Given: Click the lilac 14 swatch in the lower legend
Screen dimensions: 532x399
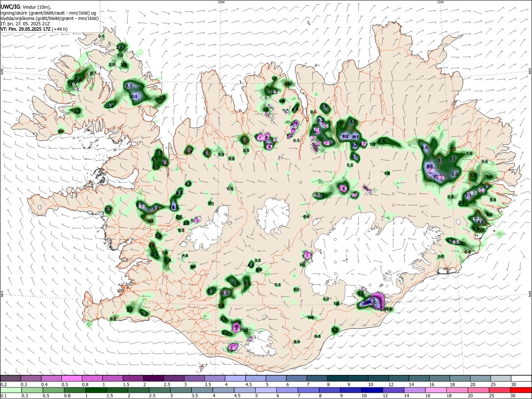Looking at the screenshot, I should tap(415, 390).
